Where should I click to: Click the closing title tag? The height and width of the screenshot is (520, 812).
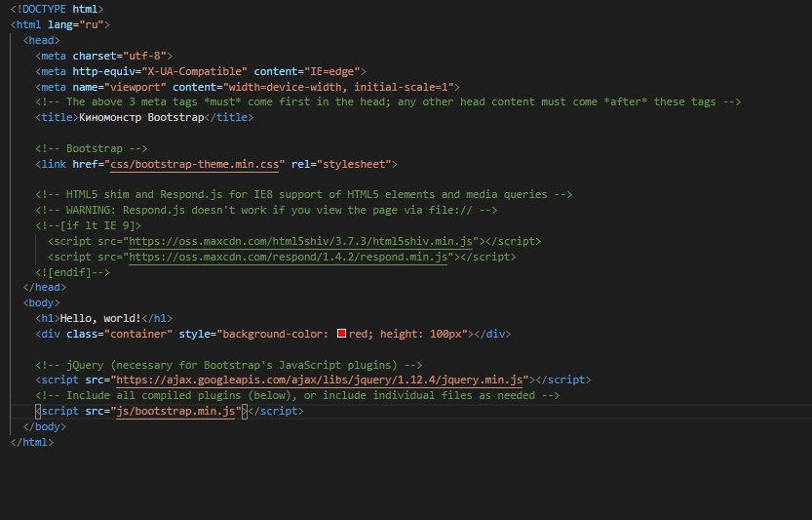coord(229,117)
